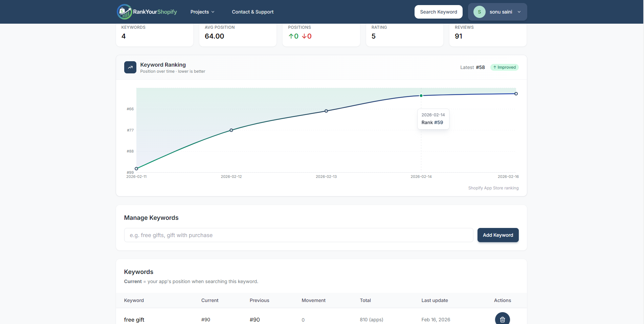
Task: Open Contact & Support
Action: coord(252,11)
